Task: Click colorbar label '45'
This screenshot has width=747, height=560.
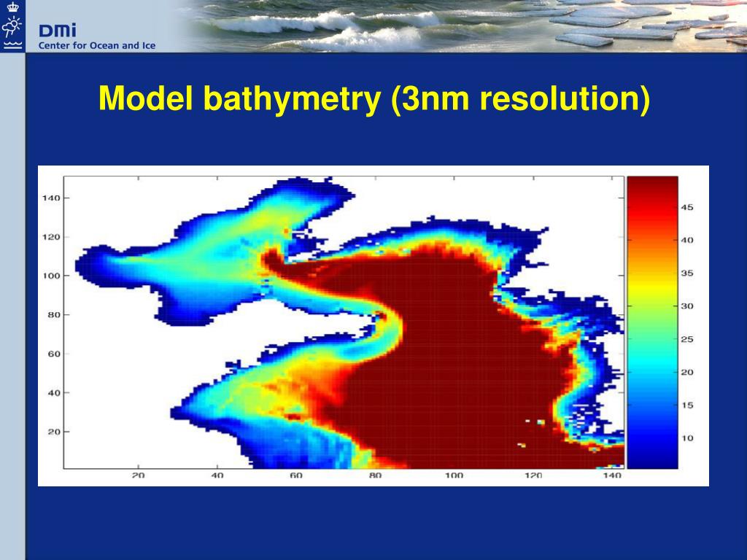Action: click(x=687, y=208)
